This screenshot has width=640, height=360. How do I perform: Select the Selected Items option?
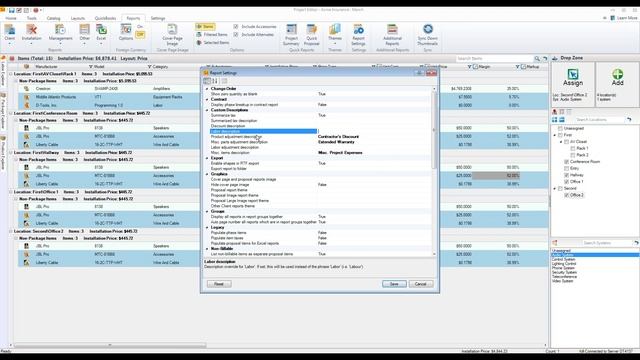(213, 42)
